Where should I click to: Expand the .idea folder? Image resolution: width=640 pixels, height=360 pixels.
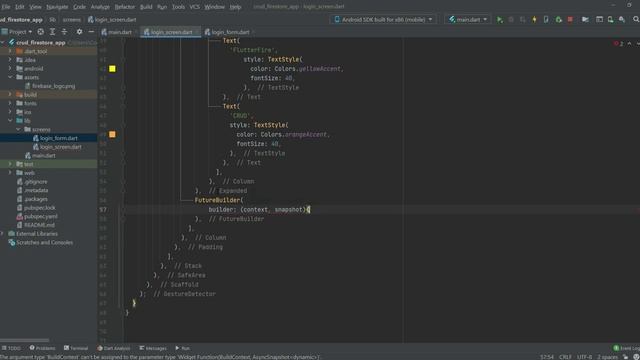[10, 60]
